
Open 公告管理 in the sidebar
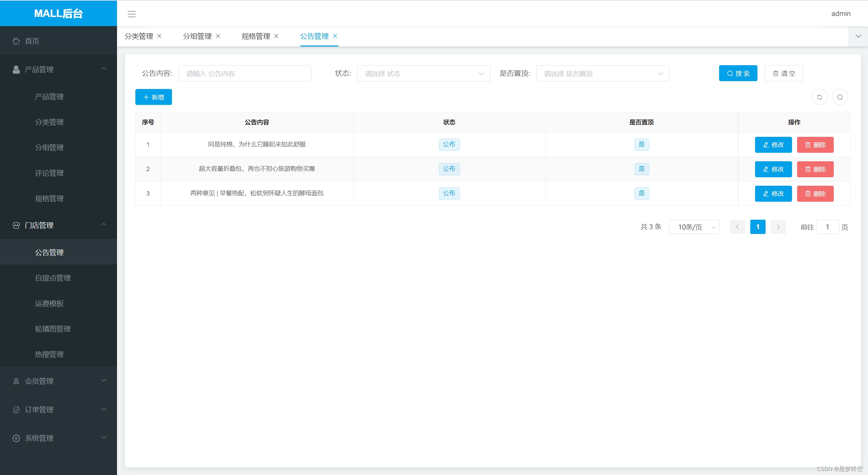pos(58,253)
